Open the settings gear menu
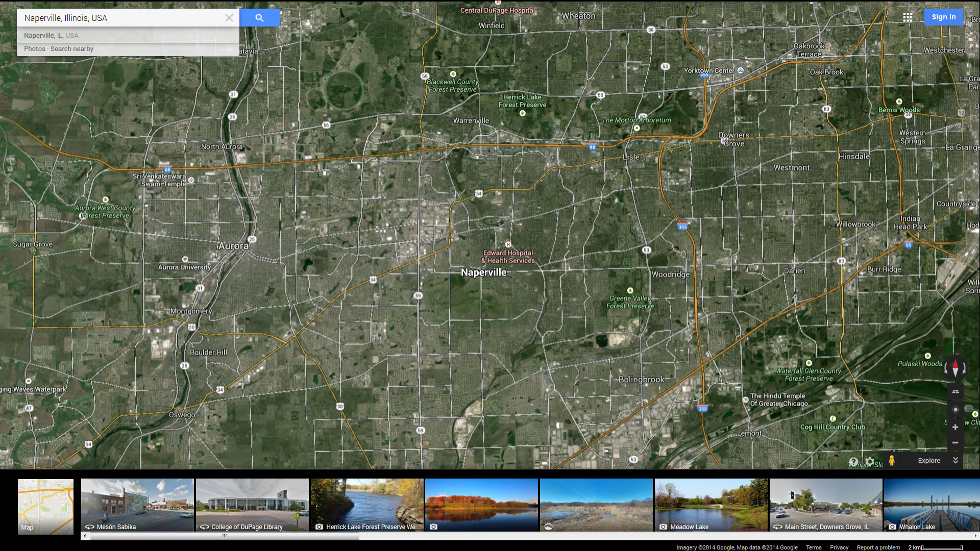This screenshot has width=980, height=551. click(870, 462)
